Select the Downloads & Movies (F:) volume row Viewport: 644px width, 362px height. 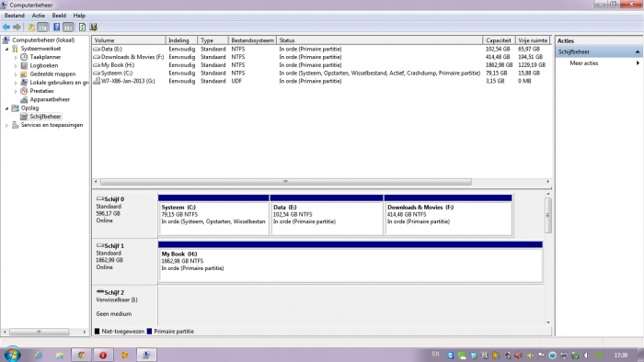point(321,57)
